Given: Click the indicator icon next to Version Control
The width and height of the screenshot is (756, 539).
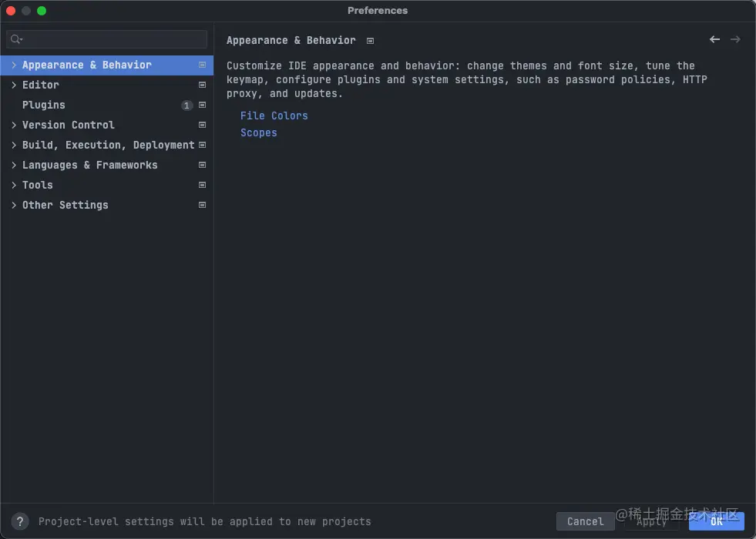Looking at the screenshot, I should pyautogui.click(x=202, y=125).
